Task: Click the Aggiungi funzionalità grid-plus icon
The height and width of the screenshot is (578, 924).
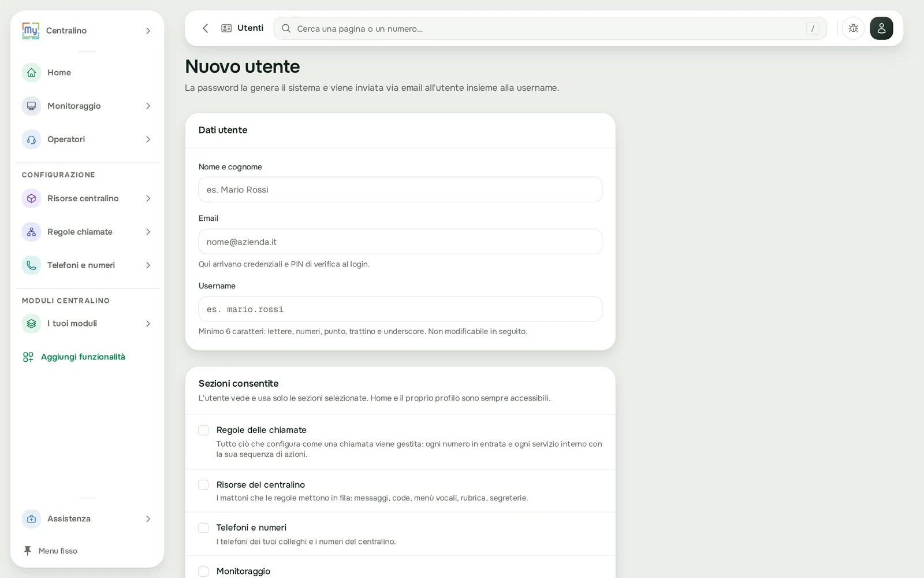Action: 28,357
